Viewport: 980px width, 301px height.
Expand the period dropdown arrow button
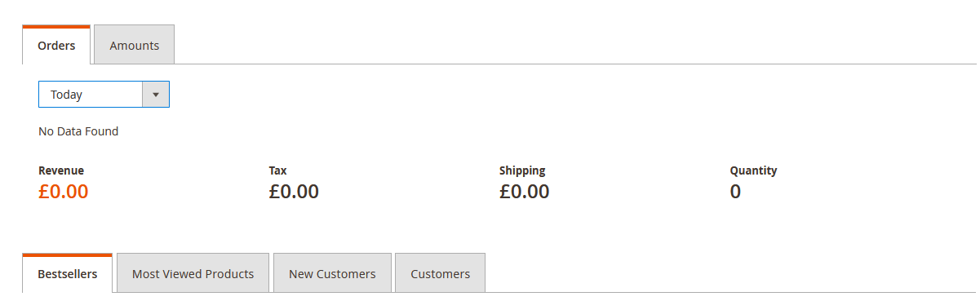tap(156, 95)
